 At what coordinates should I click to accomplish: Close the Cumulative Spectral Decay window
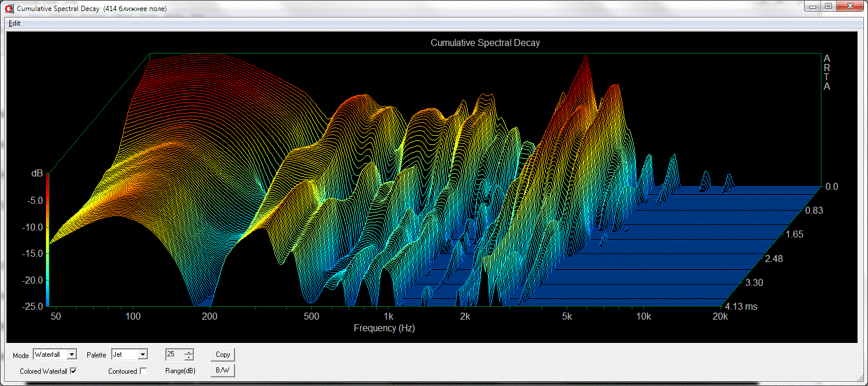coord(849,6)
